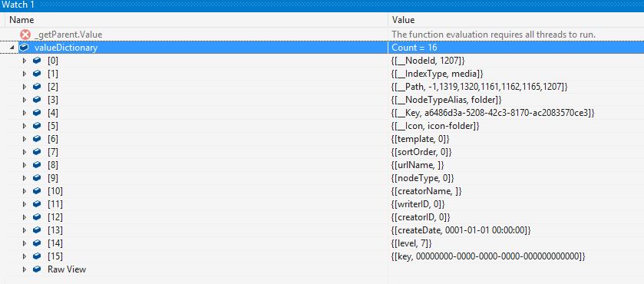Expand the [6] dictionary entry
644x284 pixels.
click(25, 139)
